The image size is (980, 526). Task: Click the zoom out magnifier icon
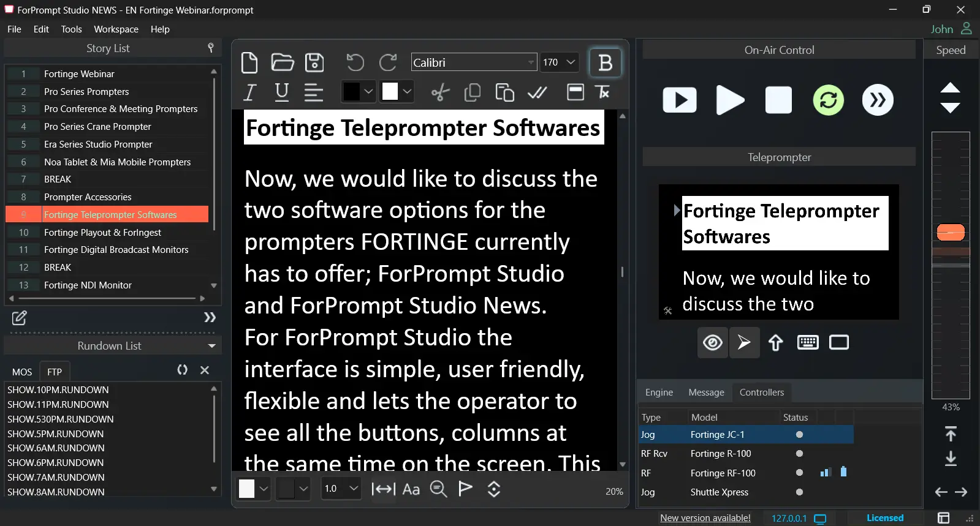(x=438, y=489)
